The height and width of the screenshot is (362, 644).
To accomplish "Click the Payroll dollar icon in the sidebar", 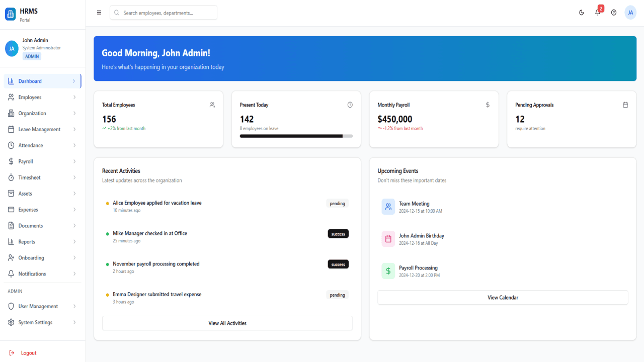I will point(11,161).
